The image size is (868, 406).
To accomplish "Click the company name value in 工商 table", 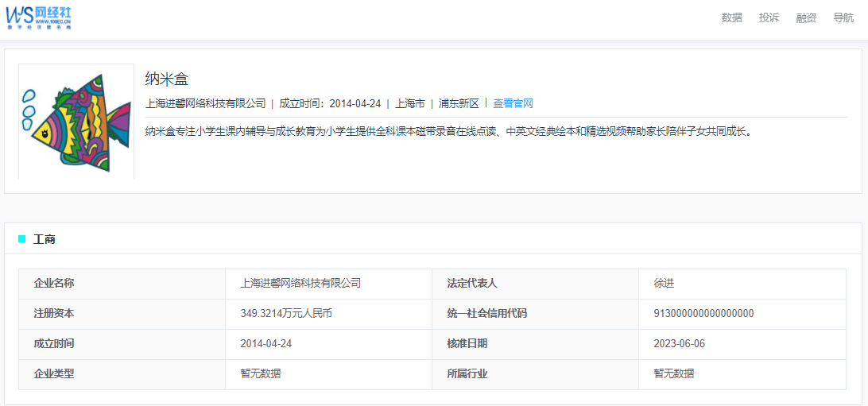I will [x=300, y=284].
